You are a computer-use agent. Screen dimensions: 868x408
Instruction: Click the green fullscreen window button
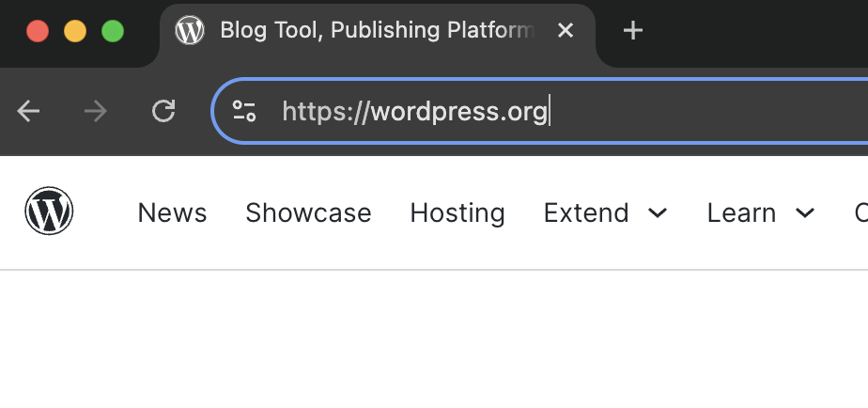[x=113, y=30]
